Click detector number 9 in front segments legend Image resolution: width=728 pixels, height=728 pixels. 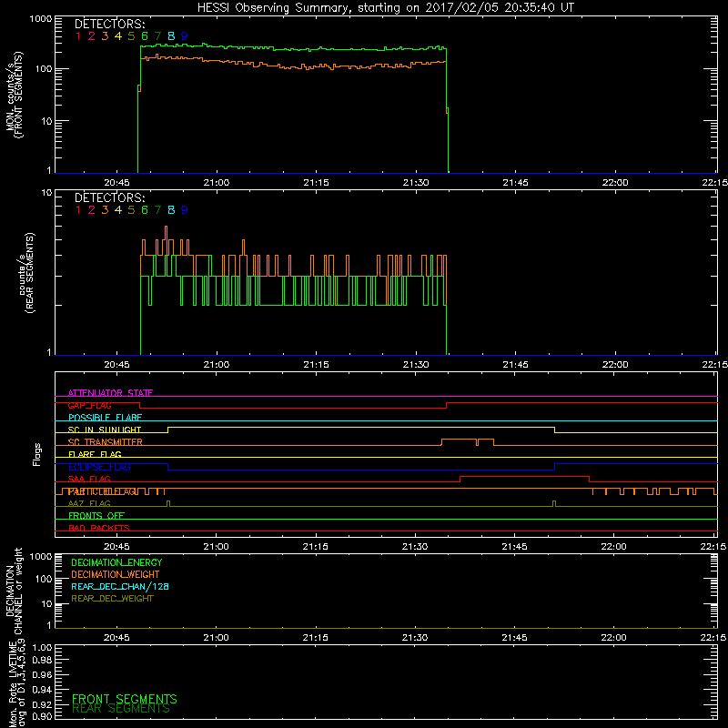pos(185,36)
